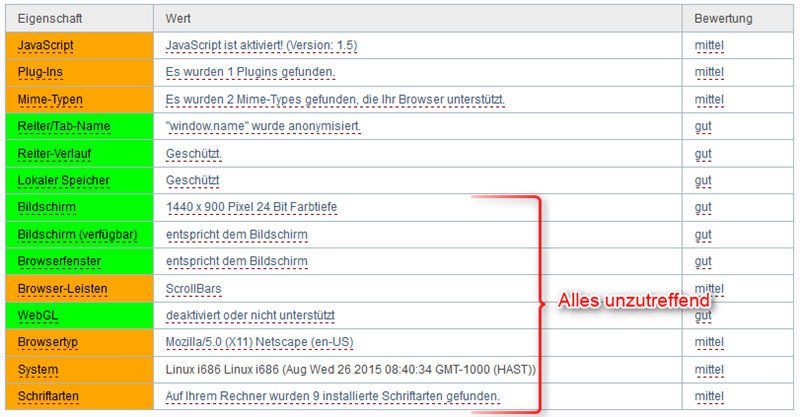Click the 'JavaScript ist aktiviert!' value text
Screen dimensions: 800x417
(261, 46)
